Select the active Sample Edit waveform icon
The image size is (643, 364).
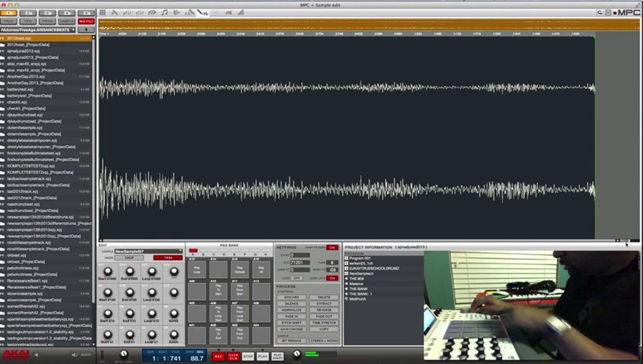203,13
